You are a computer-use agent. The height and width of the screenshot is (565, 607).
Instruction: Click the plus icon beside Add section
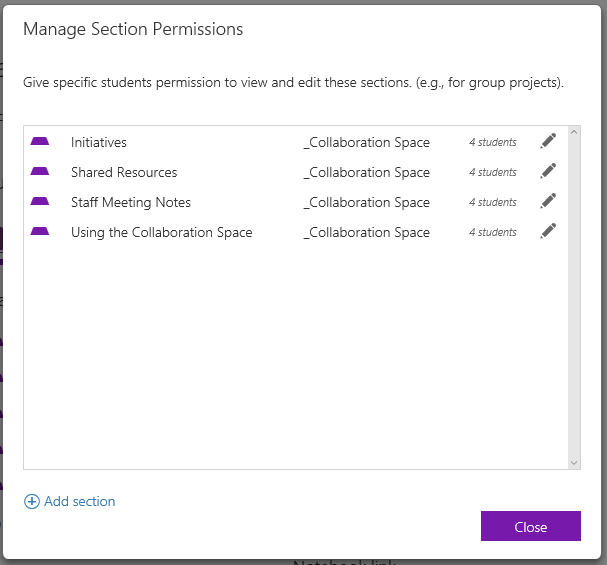point(32,502)
